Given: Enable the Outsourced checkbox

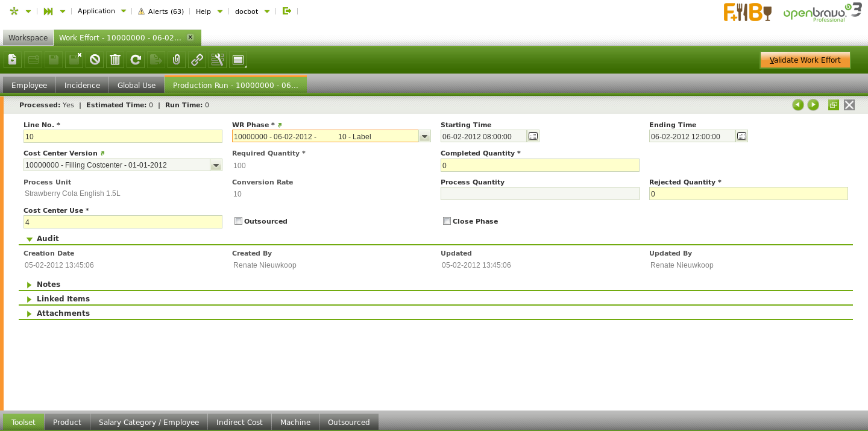Looking at the screenshot, I should tap(238, 221).
